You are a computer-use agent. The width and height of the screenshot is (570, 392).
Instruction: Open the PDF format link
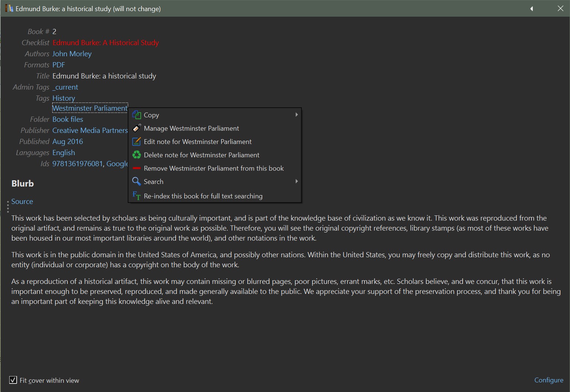click(59, 65)
